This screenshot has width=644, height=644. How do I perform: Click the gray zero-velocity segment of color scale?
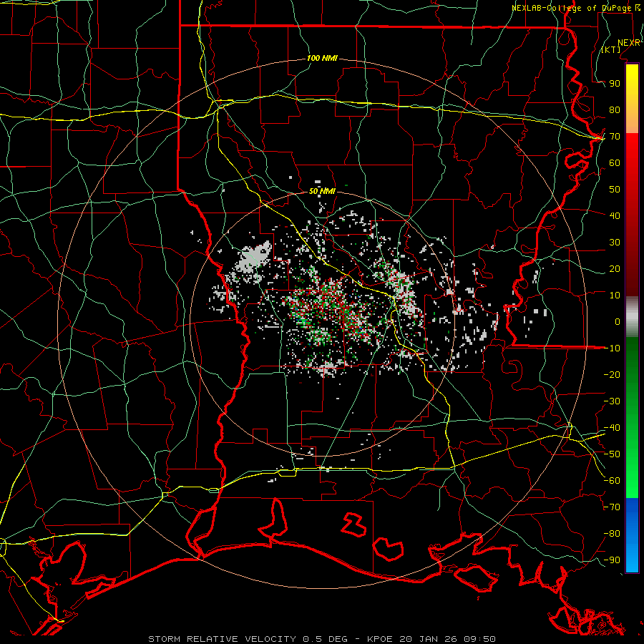pos(632,317)
